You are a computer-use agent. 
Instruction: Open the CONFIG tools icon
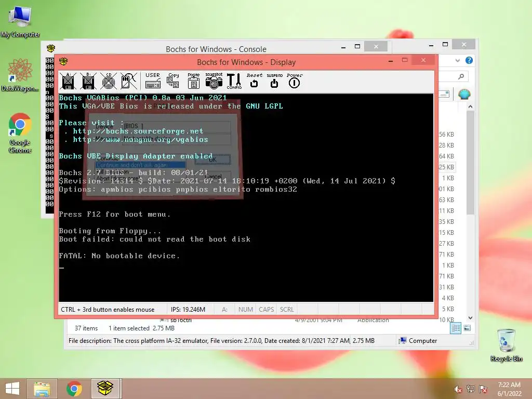234,81
